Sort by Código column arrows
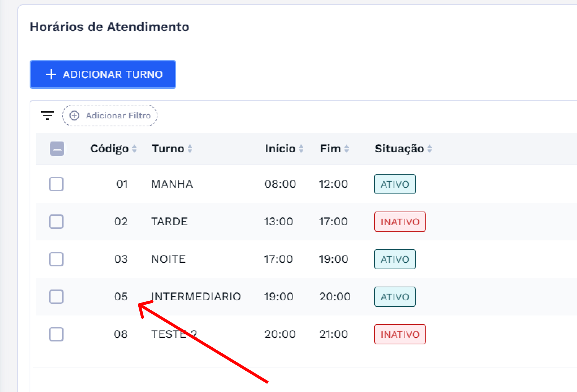The image size is (577, 392). click(134, 149)
